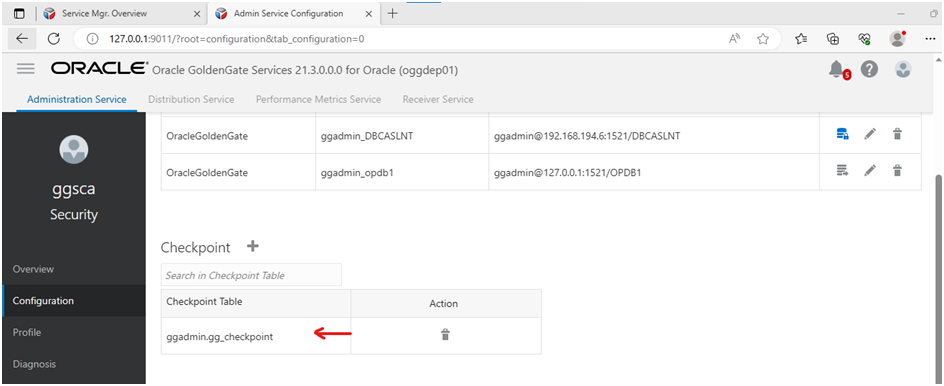Click the ggadmin_DBCASLNT alias cell
The height and width of the screenshot is (386, 944).
pos(367,136)
